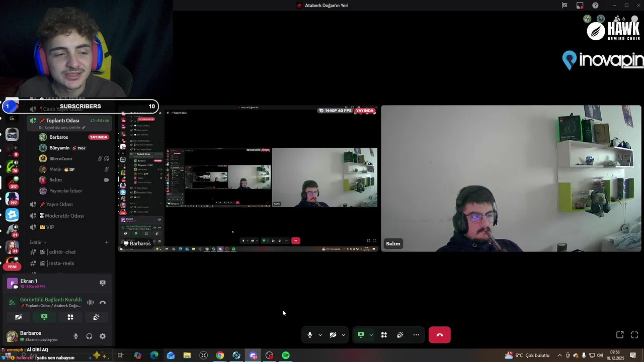Screen dimensions: 644x362
Task: Click connection status signal icon
Action: (12, 302)
